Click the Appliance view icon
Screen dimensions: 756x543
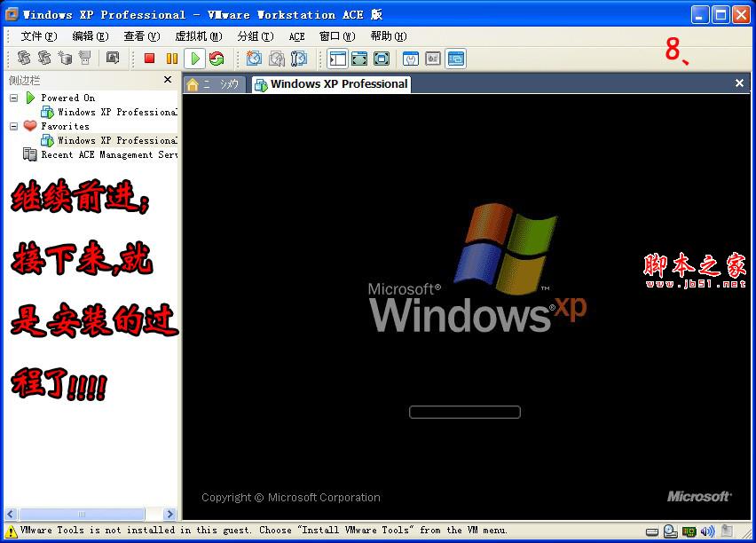432,59
